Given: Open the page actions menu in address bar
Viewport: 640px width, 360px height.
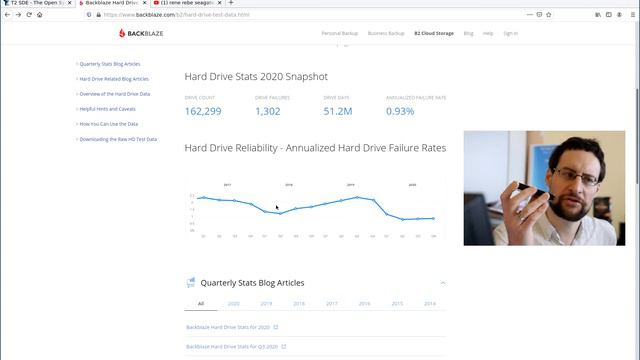Looking at the screenshot, I should coord(530,15).
